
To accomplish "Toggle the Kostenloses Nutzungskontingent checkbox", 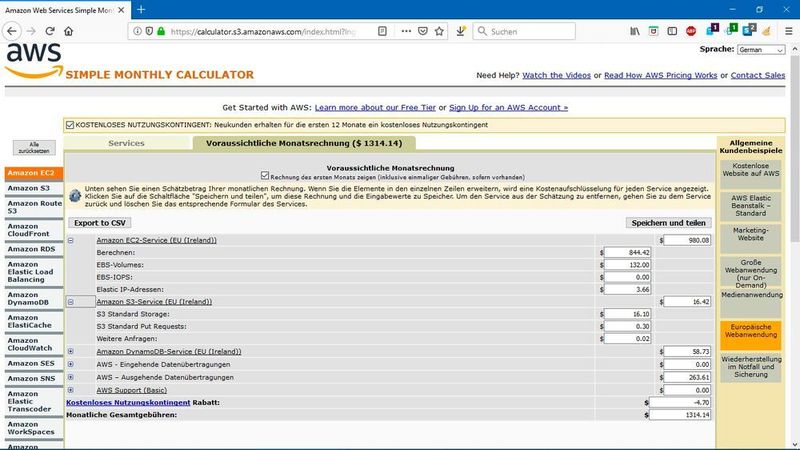I will (x=70, y=124).
